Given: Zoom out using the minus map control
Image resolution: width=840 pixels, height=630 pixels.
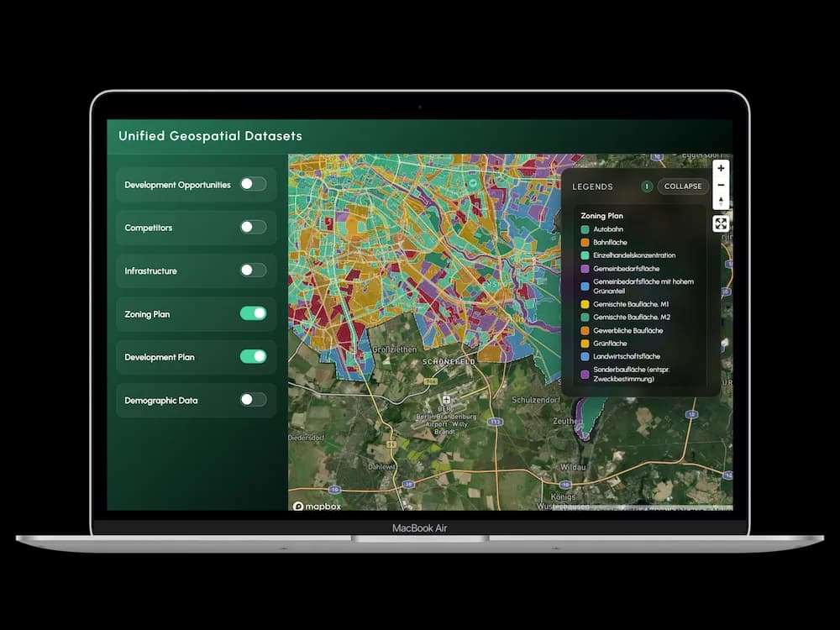Looking at the screenshot, I should (x=720, y=185).
